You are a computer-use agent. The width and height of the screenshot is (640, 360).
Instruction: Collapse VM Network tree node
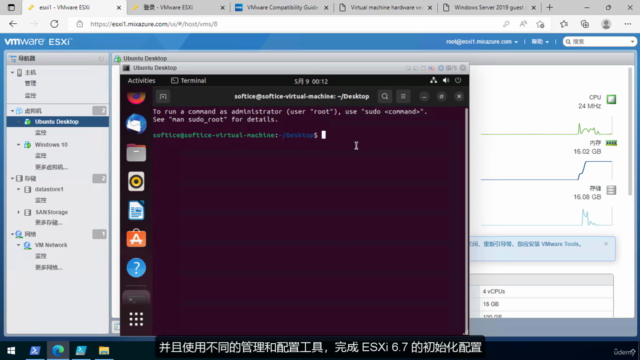(18, 245)
